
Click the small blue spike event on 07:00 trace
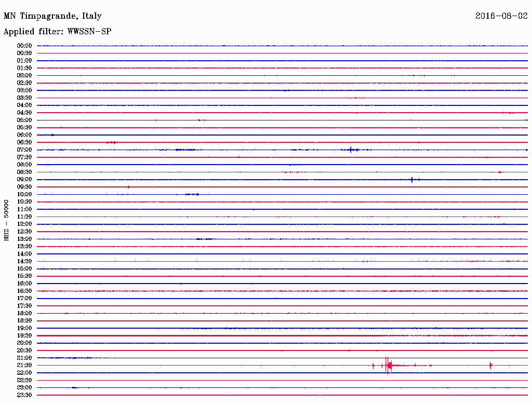[x=351, y=150]
